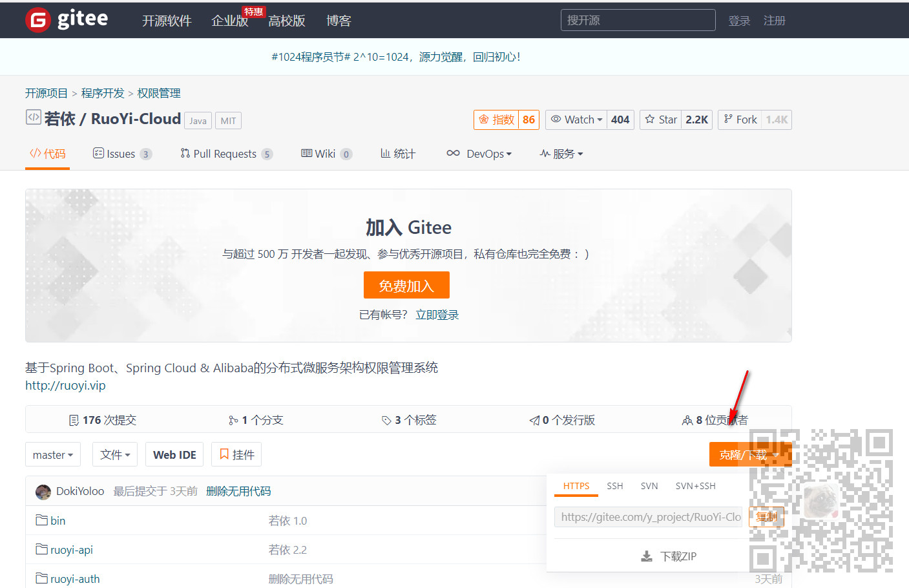Expand the master branch dropdown
This screenshot has height=588, width=909.
coord(53,454)
